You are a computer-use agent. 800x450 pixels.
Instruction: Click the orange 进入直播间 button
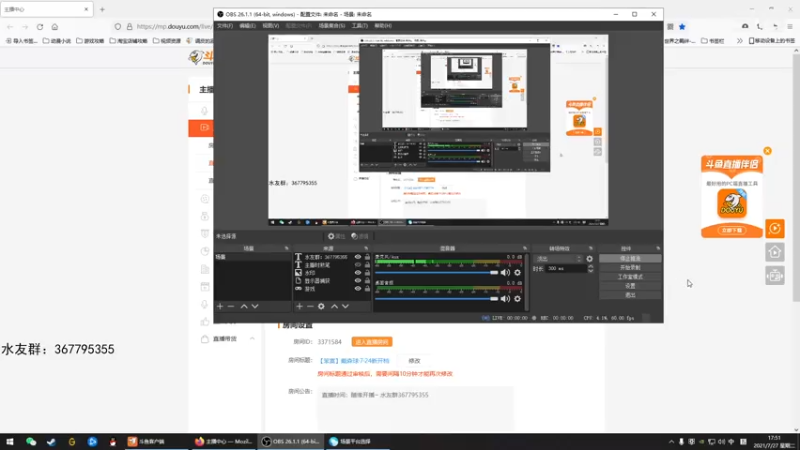tap(372, 342)
